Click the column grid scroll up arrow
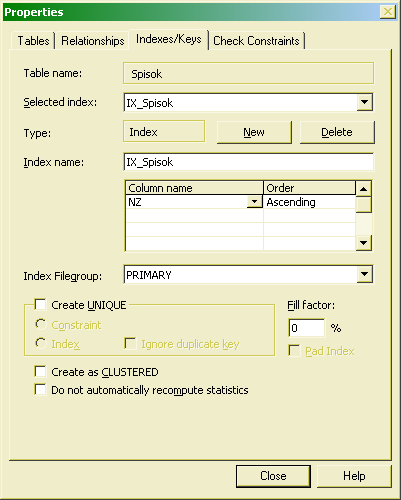The height and width of the screenshot is (500, 401). click(364, 189)
